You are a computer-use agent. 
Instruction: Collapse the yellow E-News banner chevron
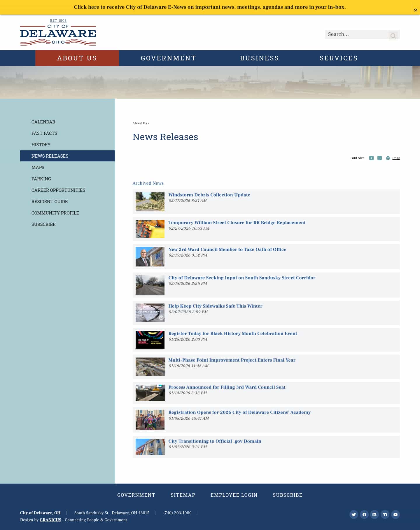pos(415,10)
